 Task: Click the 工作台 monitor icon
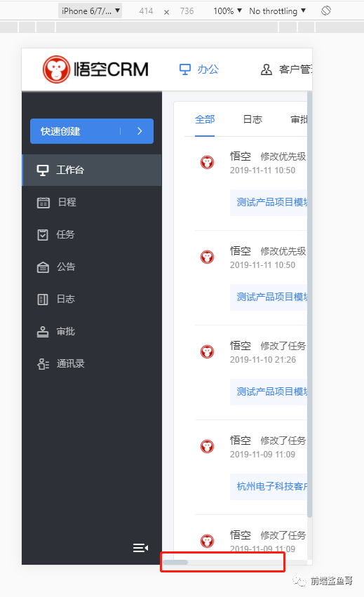click(x=43, y=170)
